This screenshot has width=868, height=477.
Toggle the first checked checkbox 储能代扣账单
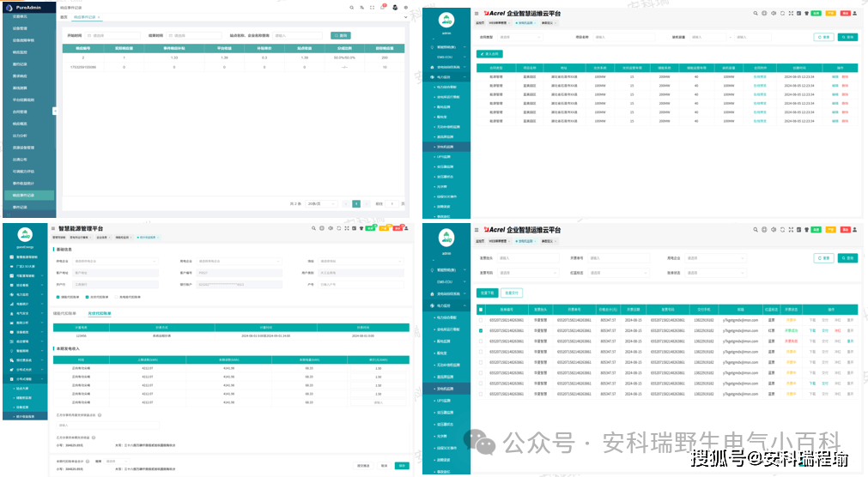click(58, 297)
